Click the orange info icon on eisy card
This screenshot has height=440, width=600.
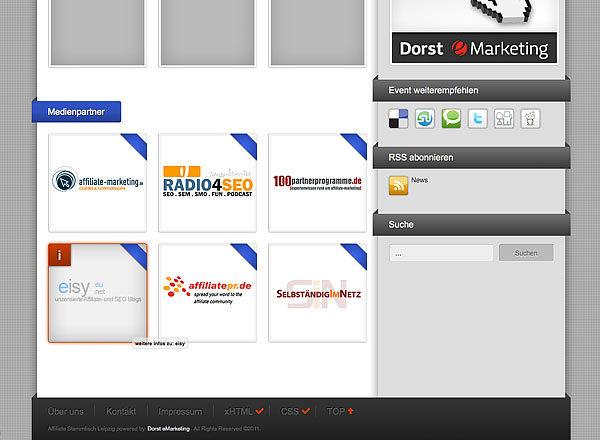[x=59, y=255]
